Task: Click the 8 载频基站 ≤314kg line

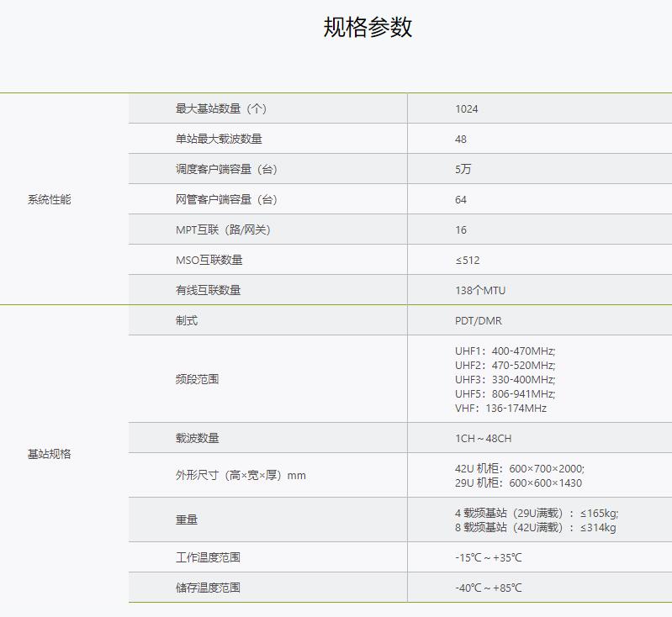Action: tap(536, 527)
